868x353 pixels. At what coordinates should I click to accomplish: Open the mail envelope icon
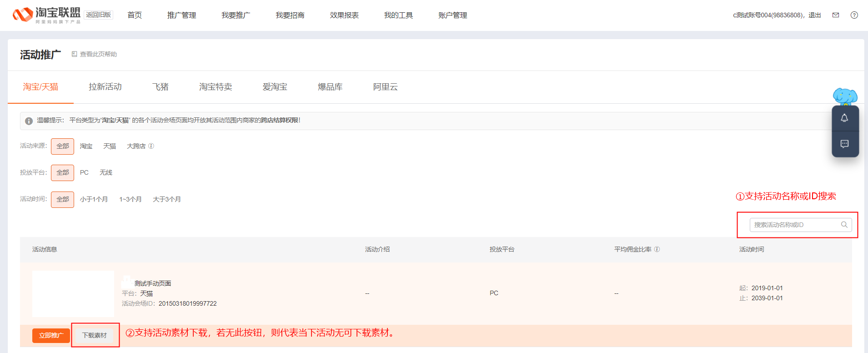pos(835,15)
